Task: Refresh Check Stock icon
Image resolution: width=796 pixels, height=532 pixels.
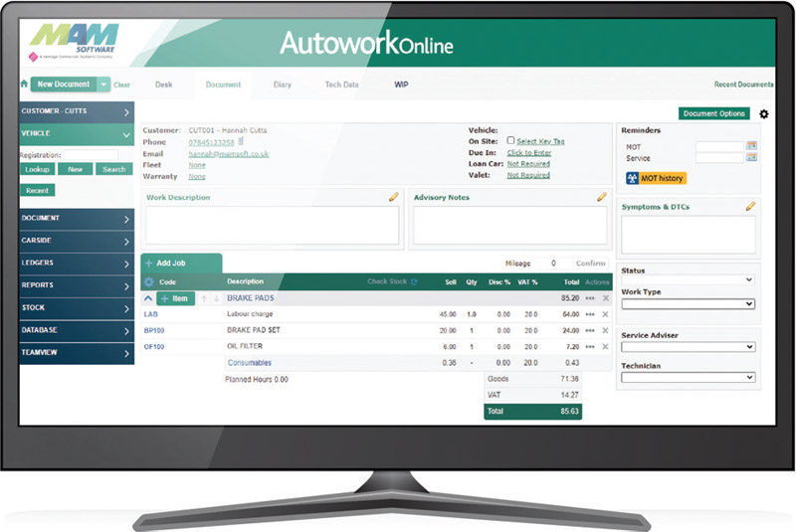Action: 414,281
